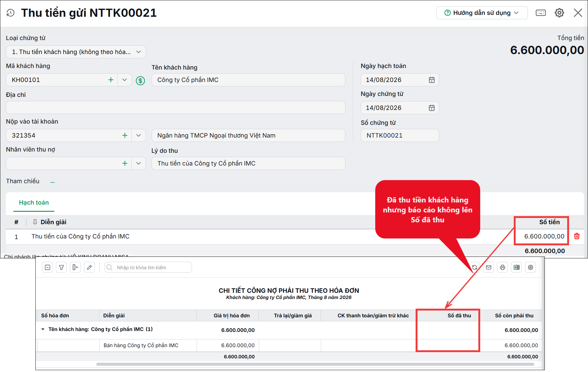Expand the Mã khách hàng dropdown arrow
Viewport: 588px width, 372px height.
125,80
